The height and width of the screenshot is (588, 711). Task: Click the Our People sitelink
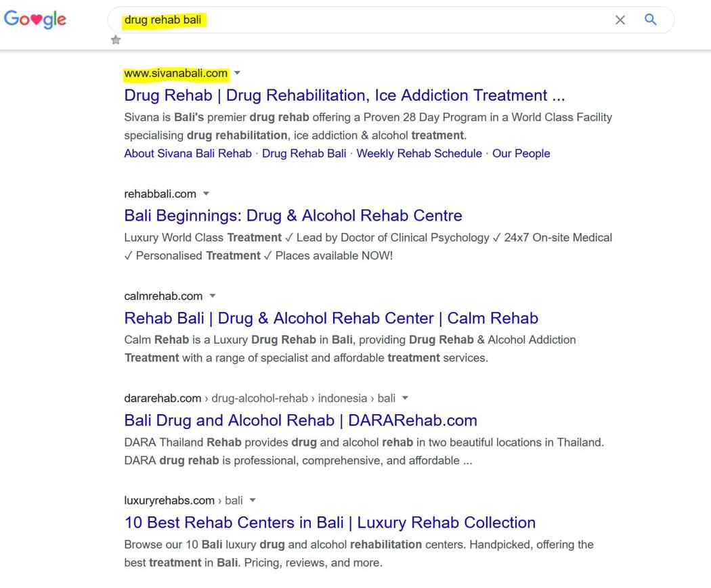click(x=521, y=154)
